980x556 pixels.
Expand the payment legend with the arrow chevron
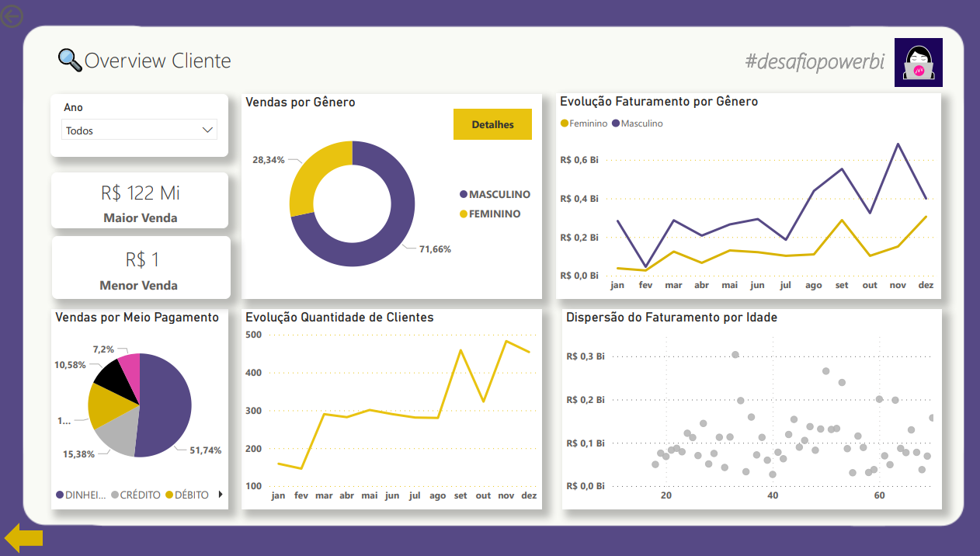219,495
